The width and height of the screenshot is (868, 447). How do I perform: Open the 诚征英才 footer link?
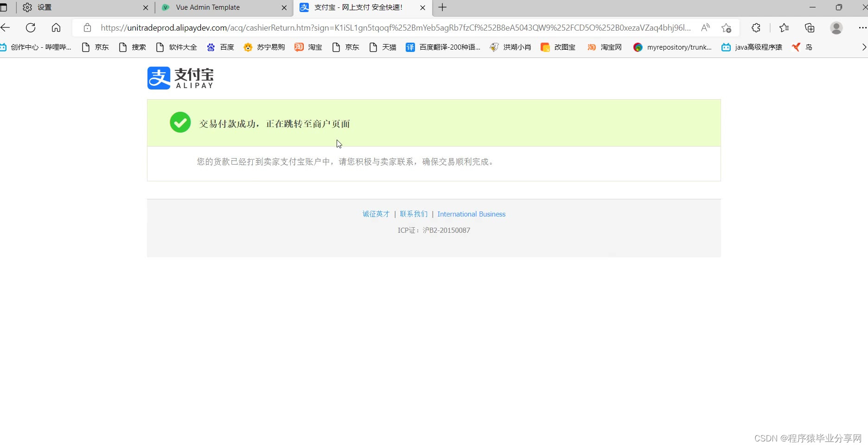pyautogui.click(x=376, y=214)
